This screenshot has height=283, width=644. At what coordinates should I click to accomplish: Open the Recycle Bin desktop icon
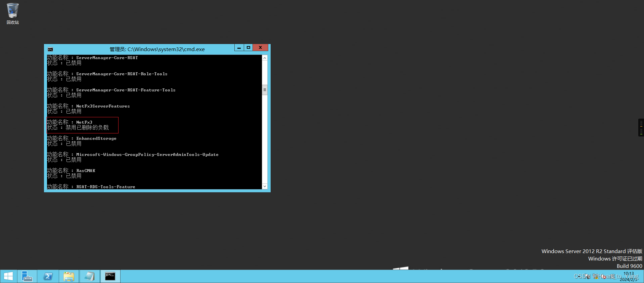12,13
